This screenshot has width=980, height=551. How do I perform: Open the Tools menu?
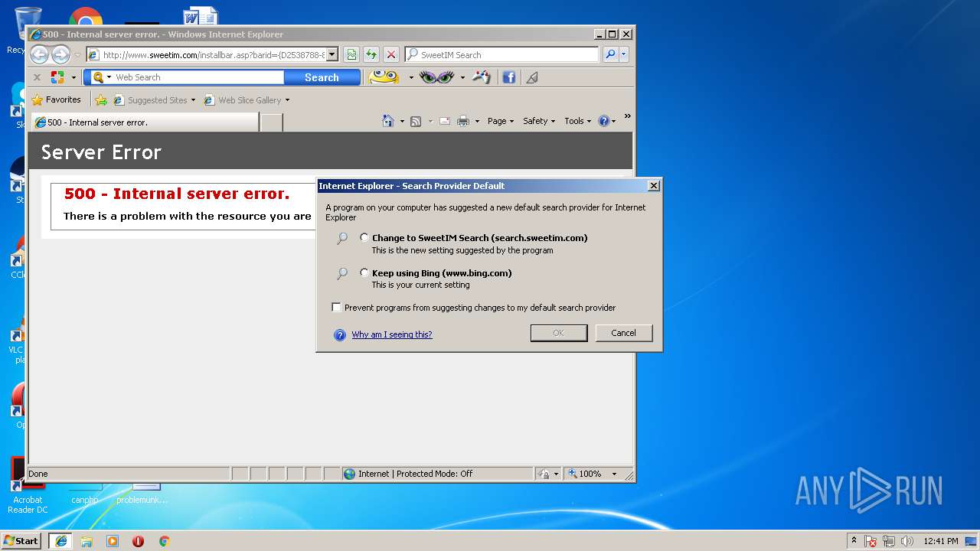578,121
